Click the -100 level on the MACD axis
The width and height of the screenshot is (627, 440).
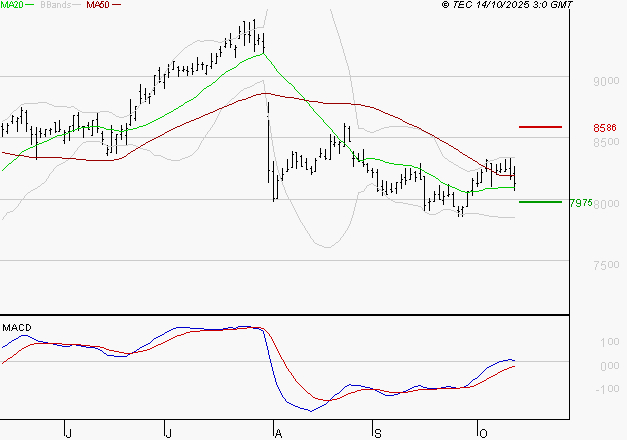(x=607, y=389)
